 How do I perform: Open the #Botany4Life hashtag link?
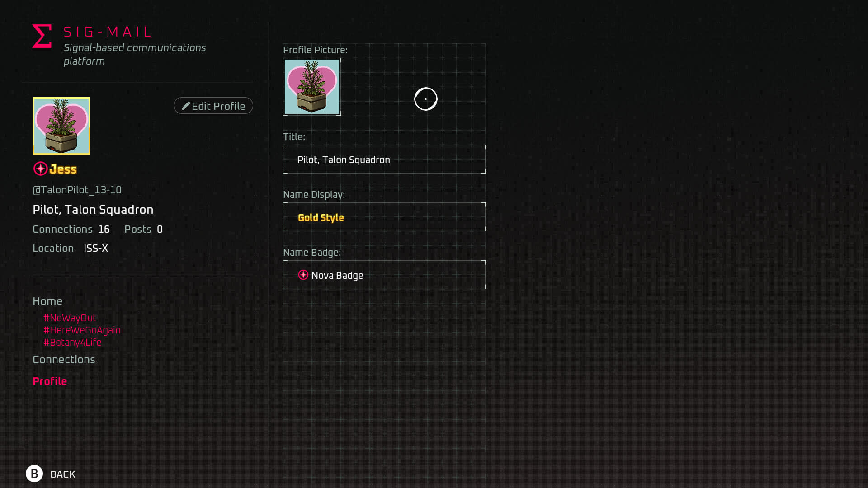tap(72, 343)
